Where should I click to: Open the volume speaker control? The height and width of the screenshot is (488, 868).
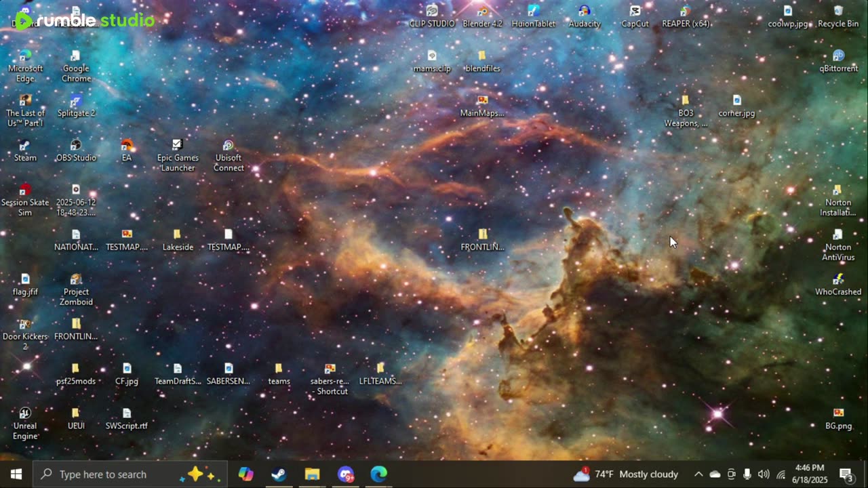[x=764, y=474]
